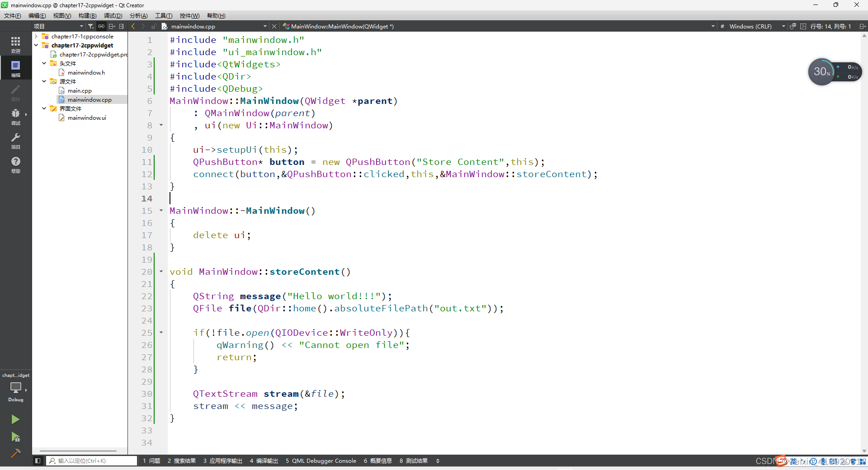Expand the chapter17-1cppconsole project

pos(35,36)
